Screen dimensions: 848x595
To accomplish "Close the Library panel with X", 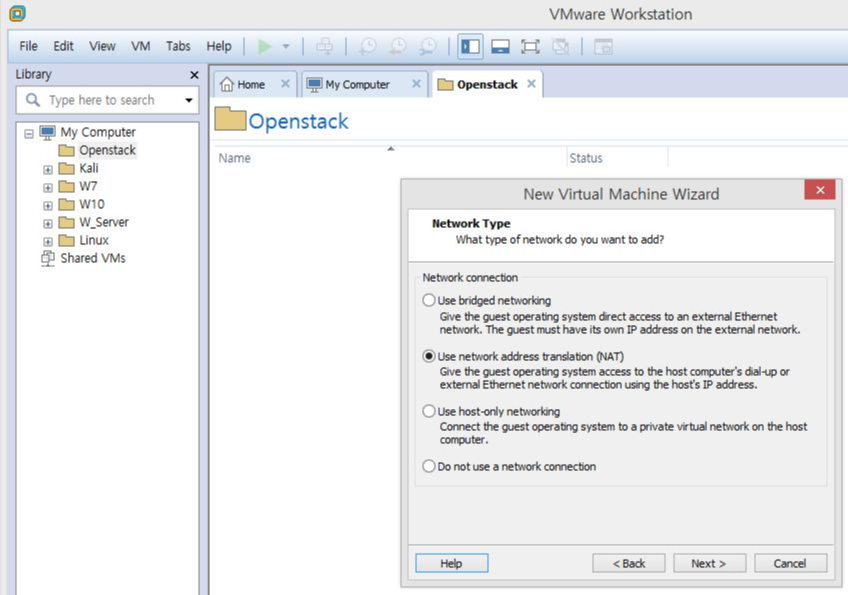I will [x=194, y=75].
